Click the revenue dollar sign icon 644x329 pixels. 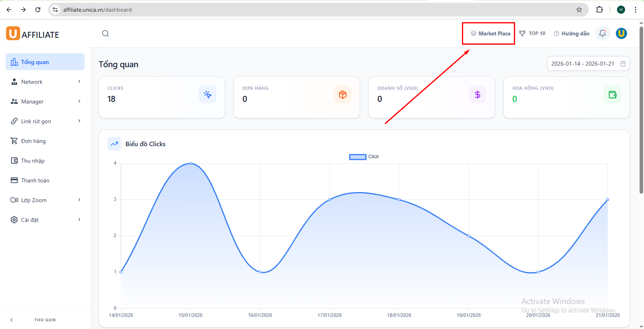click(477, 95)
